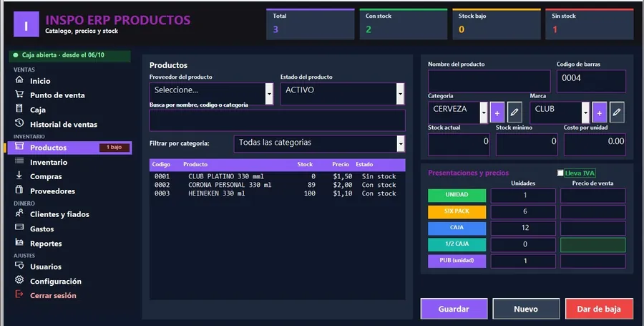Click the Clientes y fiados people icon

[19, 213]
